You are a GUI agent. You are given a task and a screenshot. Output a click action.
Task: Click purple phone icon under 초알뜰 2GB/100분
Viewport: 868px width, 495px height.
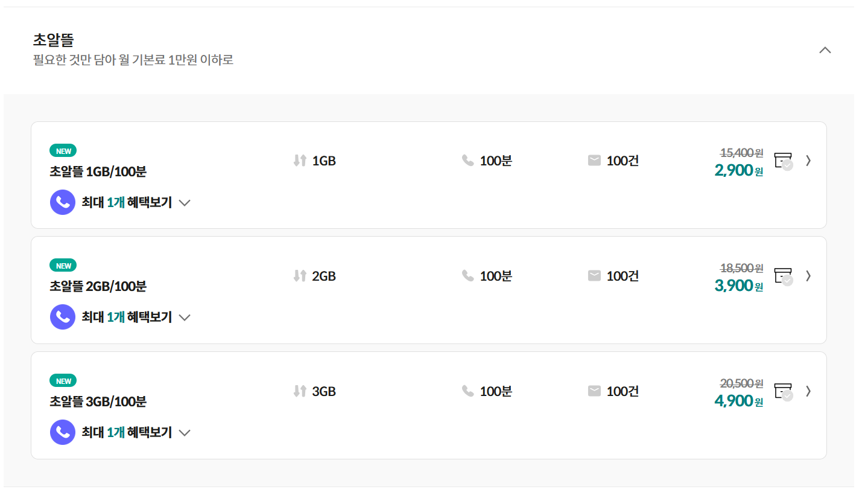pyautogui.click(x=63, y=317)
